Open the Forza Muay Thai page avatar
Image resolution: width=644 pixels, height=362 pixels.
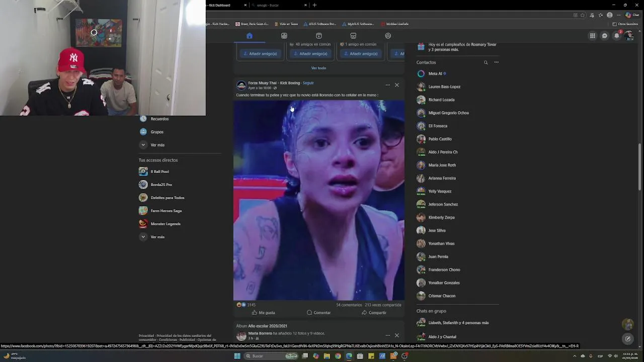tap(241, 85)
